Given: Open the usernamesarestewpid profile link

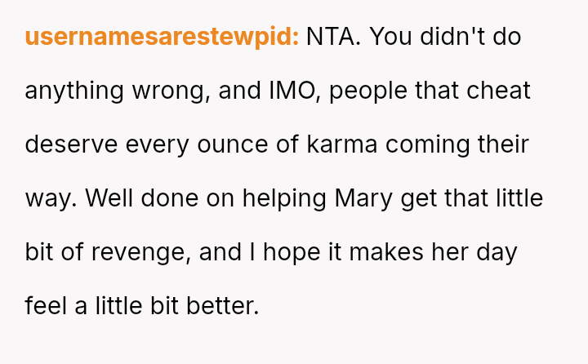Looking at the screenshot, I should tap(162, 38).
